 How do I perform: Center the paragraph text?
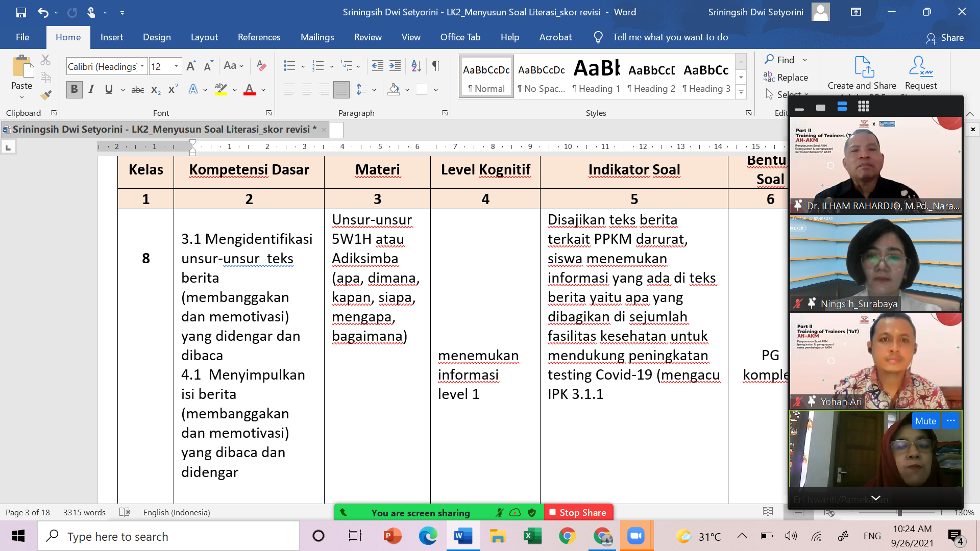click(x=306, y=90)
